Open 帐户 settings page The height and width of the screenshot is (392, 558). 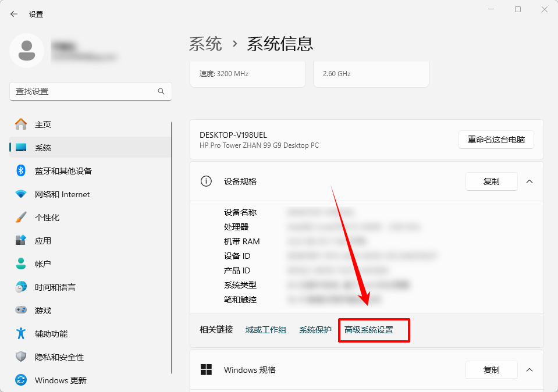pos(90,263)
